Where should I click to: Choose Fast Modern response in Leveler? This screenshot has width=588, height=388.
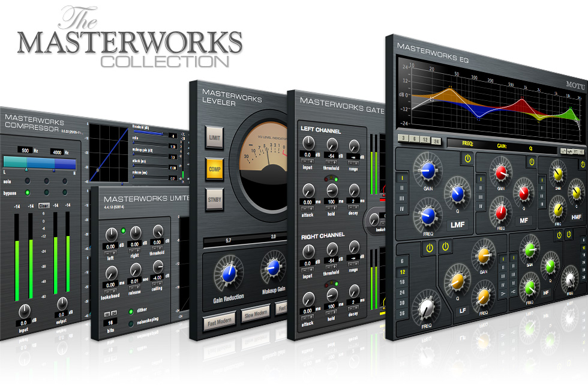coord(220,321)
